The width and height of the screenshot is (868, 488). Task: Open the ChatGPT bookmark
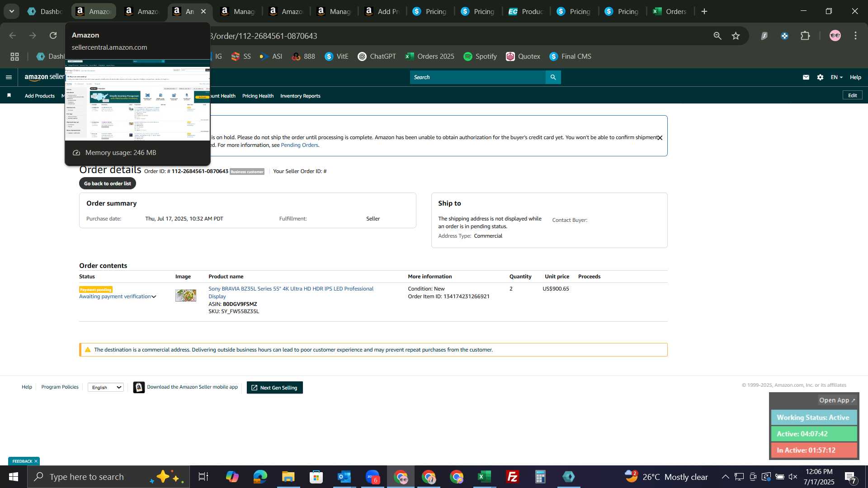[x=377, y=56]
